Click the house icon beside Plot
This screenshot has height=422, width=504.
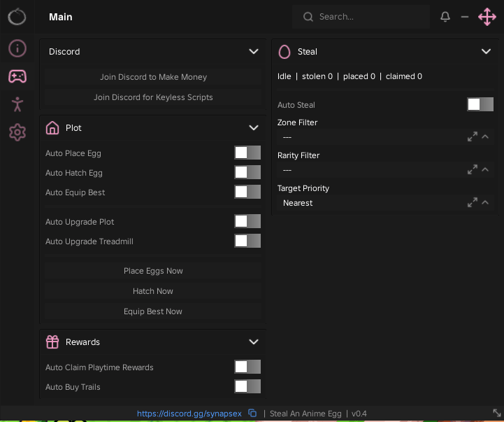[52, 128]
